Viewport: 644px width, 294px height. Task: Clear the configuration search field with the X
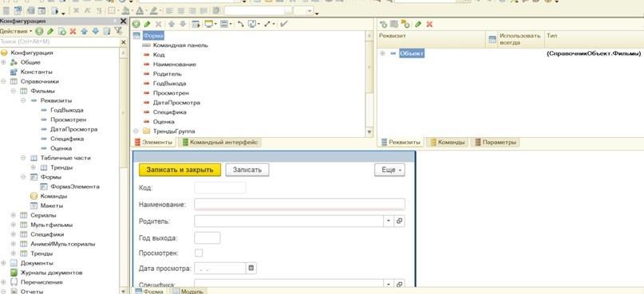click(124, 41)
